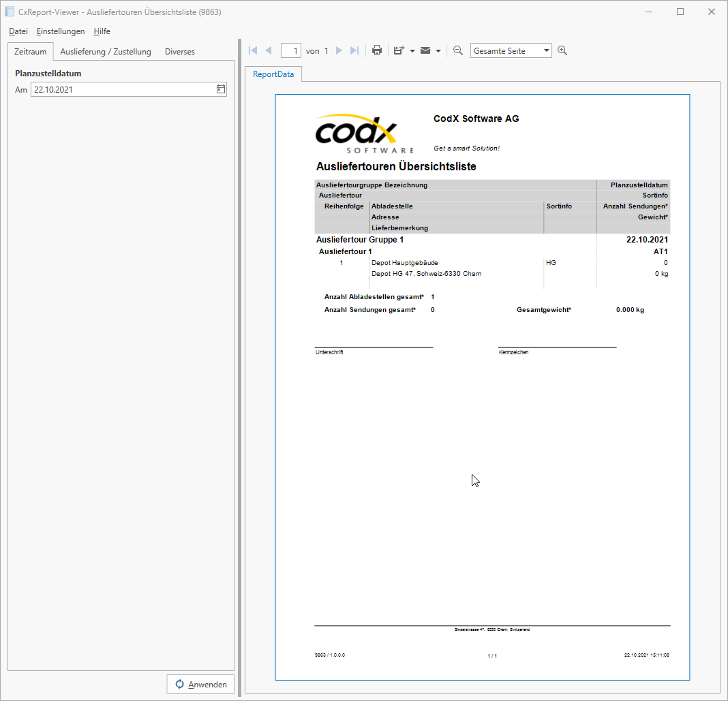Click the email envelope icon
This screenshot has width=728, height=701.
point(426,50)
